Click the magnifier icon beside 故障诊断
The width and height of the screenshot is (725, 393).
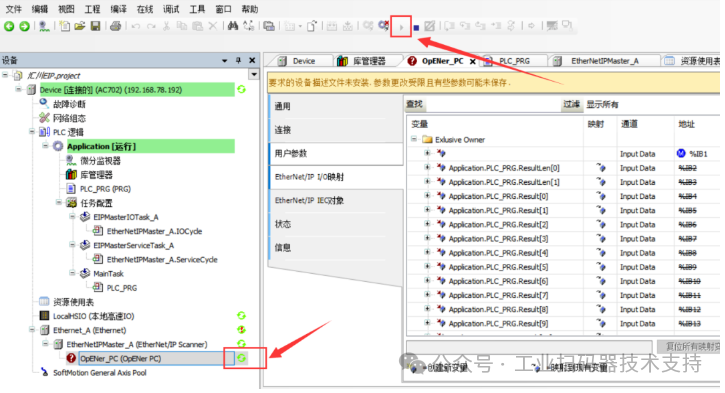(x=44, y=104)
